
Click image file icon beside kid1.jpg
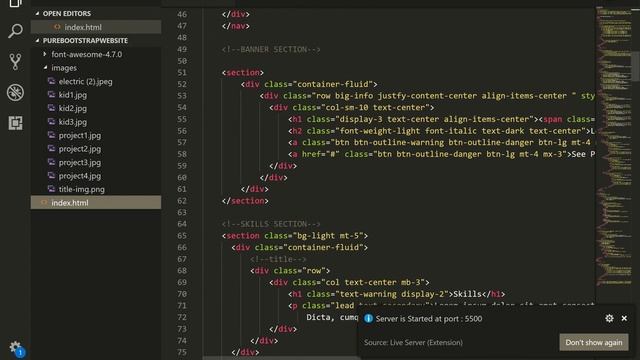(51, 94)
